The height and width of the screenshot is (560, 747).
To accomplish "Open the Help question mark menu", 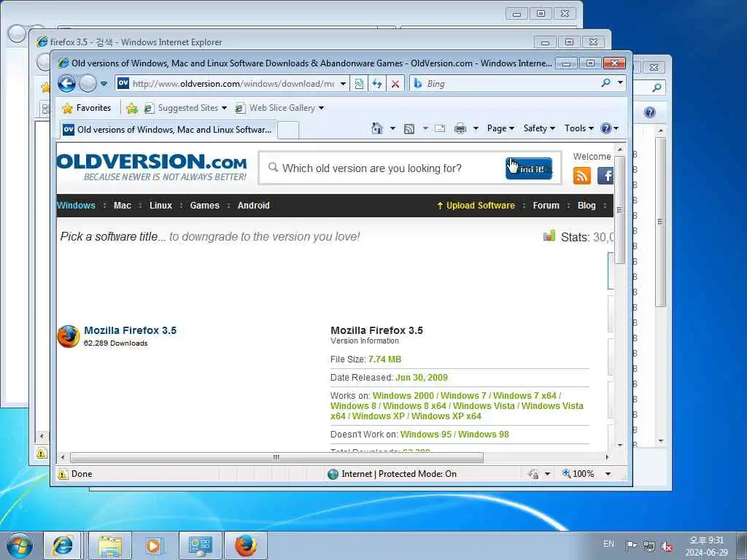I will coord(609,128).
